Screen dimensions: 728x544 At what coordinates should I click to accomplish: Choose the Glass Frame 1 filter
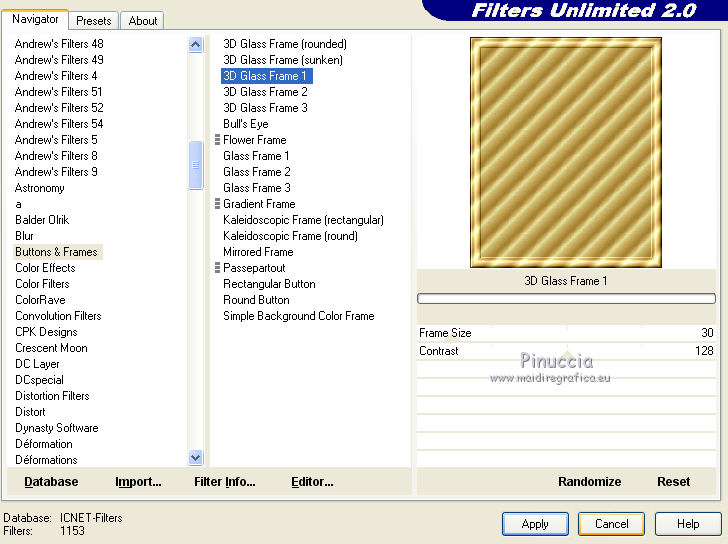point(256,156)
